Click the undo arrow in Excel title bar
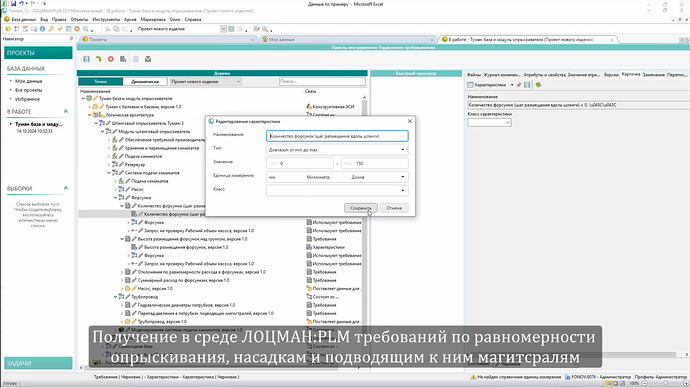This screenshot has height=388, width=690. click(21, 4)
